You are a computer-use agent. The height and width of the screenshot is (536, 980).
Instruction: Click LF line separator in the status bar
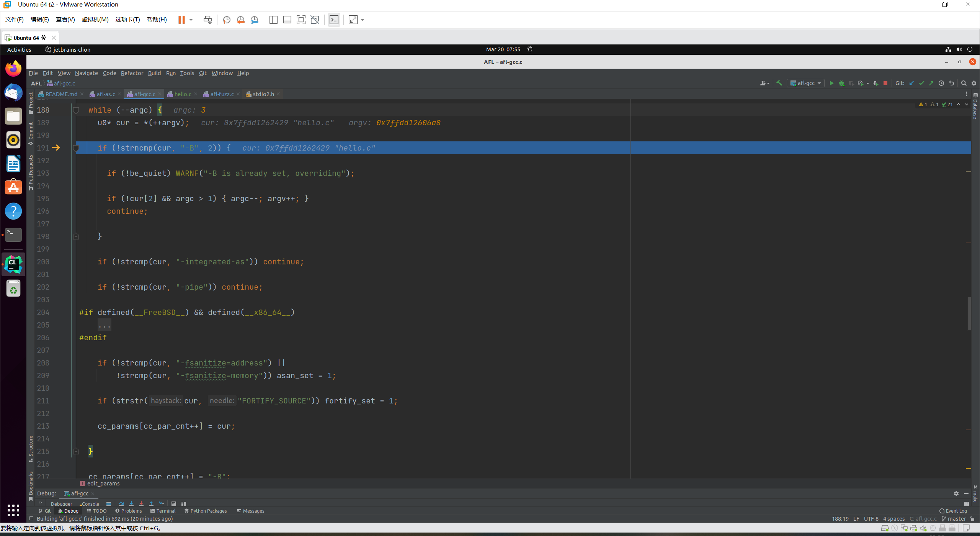point(856,519)
